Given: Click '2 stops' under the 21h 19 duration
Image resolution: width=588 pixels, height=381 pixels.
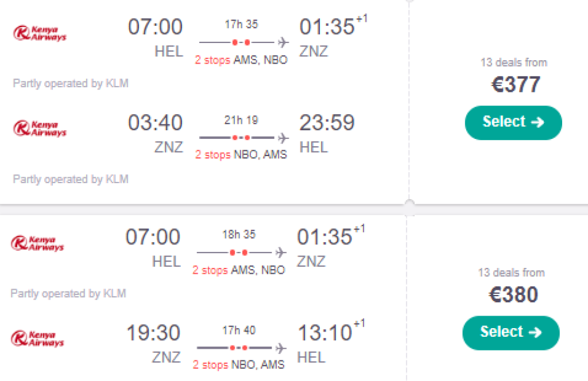Looking at the screenshot, I should point(212,155).
